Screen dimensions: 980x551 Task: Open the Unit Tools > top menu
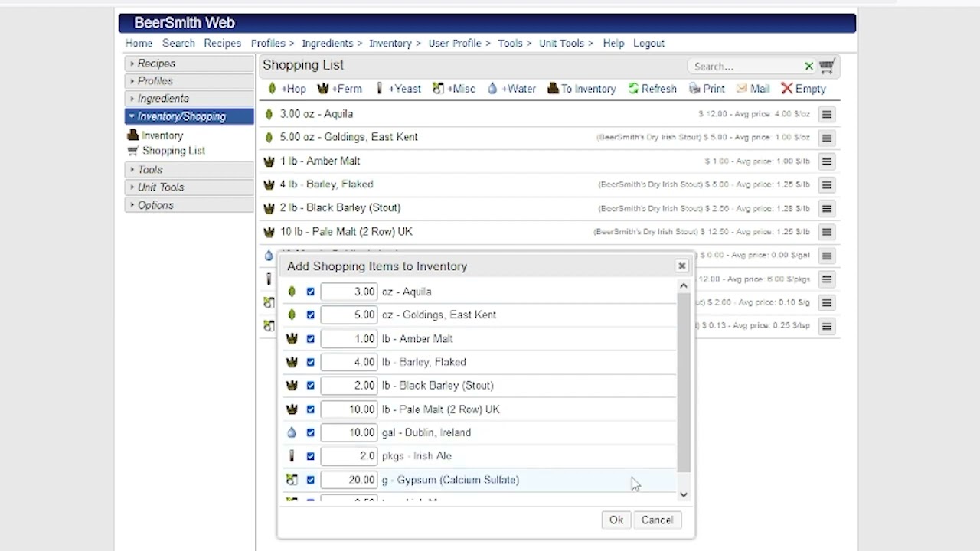566,44
